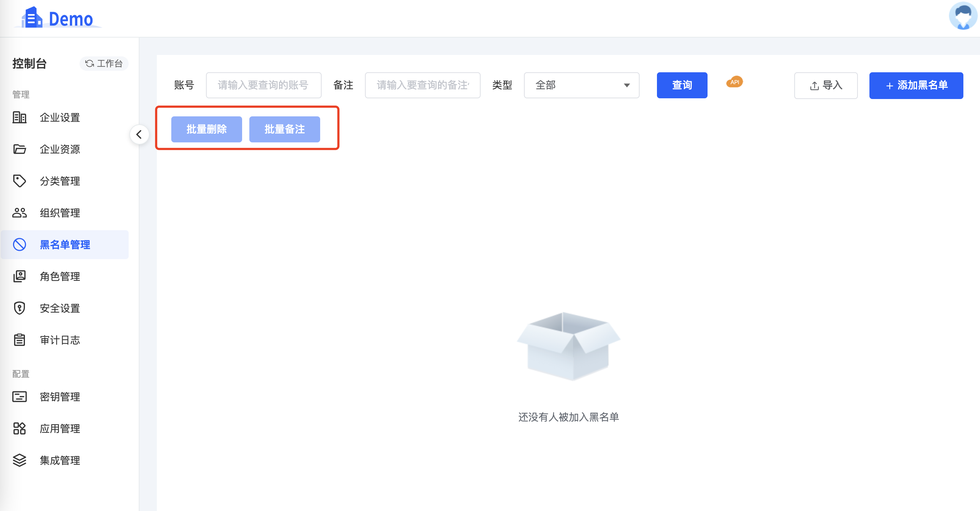The image size is (980, 511).
Task: Click 添加黑名单 button
Action: (916, 86)
